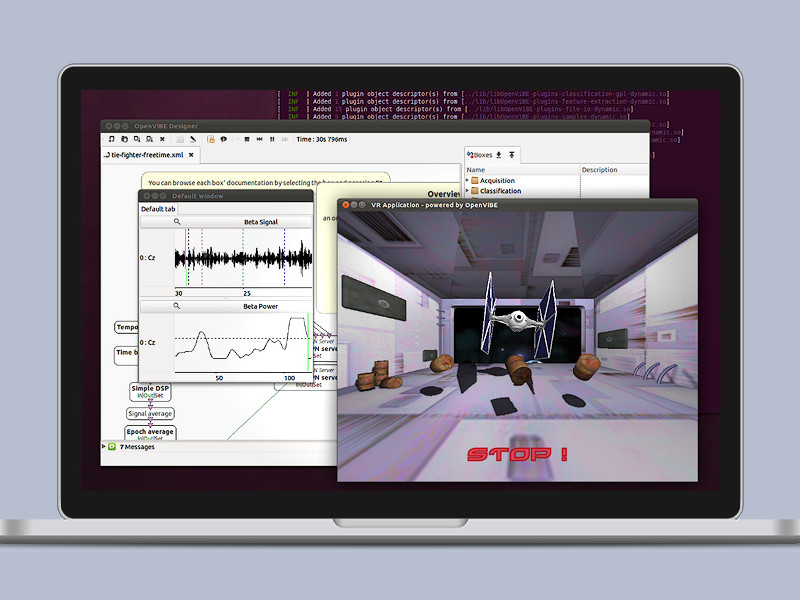Expand the Acquisition tree folder
Screen dimensions: 800x600
point(467,181)
